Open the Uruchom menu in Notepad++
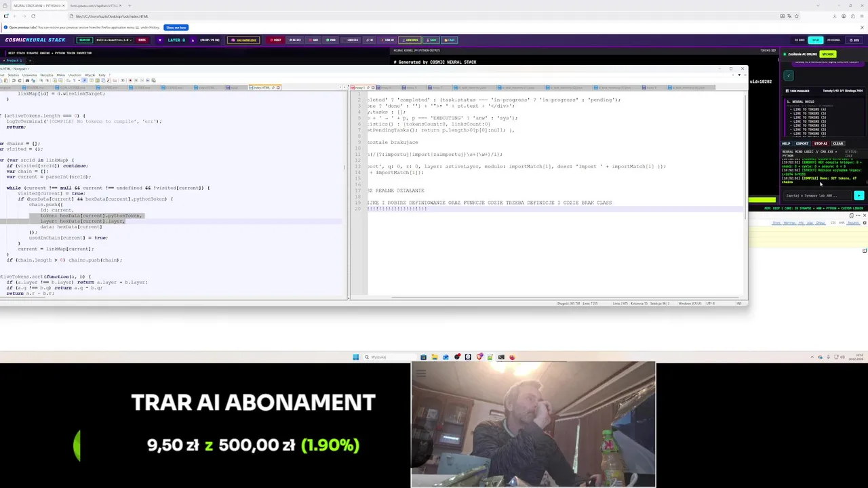 75,75
